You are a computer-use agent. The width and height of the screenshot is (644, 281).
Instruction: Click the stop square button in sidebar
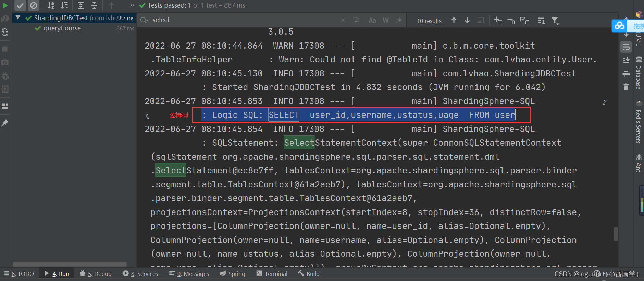click(5, 49)
